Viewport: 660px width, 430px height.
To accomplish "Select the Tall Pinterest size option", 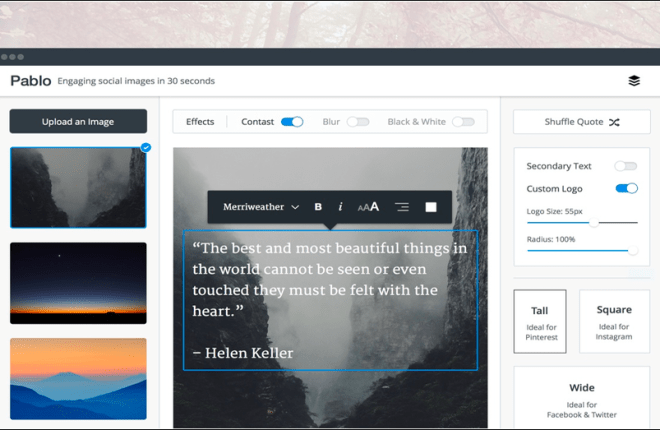I will [539, 321].
